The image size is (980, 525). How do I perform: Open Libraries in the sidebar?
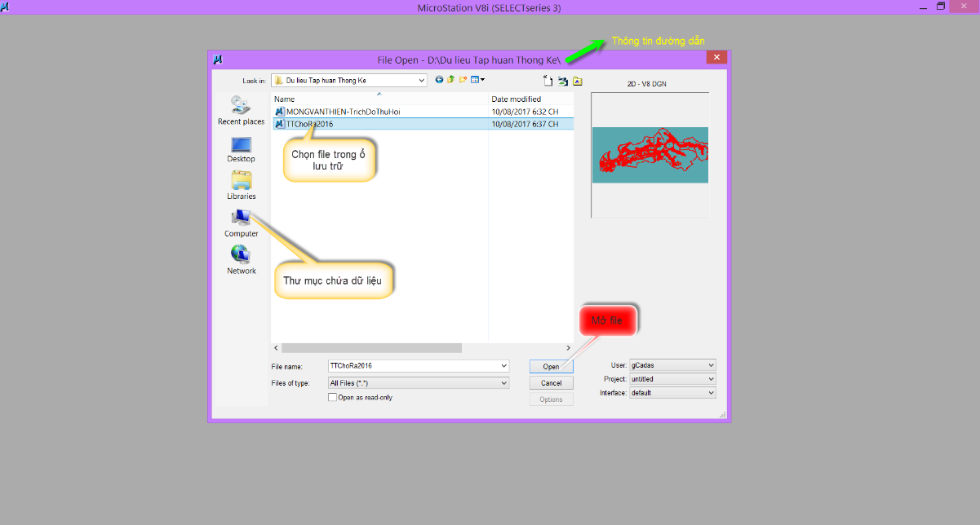(241, 186)
